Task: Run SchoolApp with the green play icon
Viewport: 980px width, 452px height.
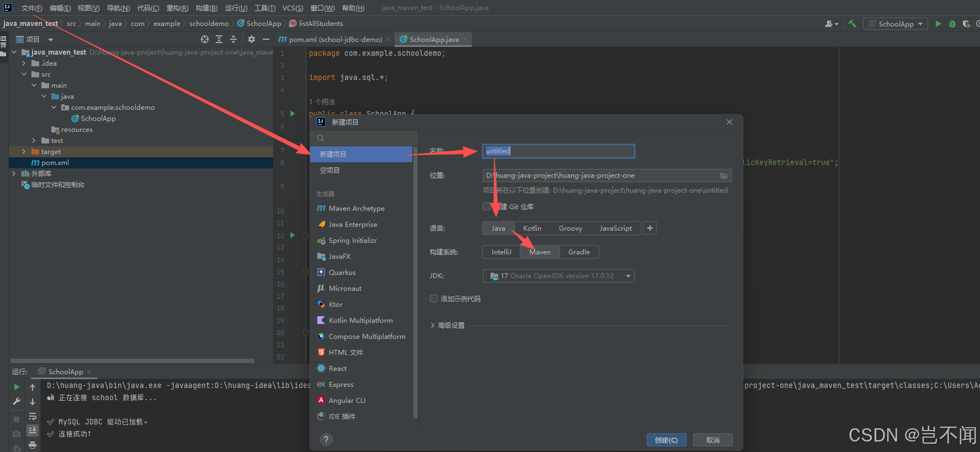Action: (938, 24)
